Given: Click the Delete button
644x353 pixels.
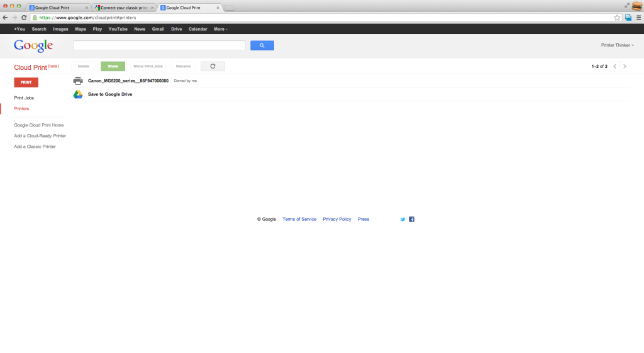Looking at the screenshot, I should click(x=84, y=66).
